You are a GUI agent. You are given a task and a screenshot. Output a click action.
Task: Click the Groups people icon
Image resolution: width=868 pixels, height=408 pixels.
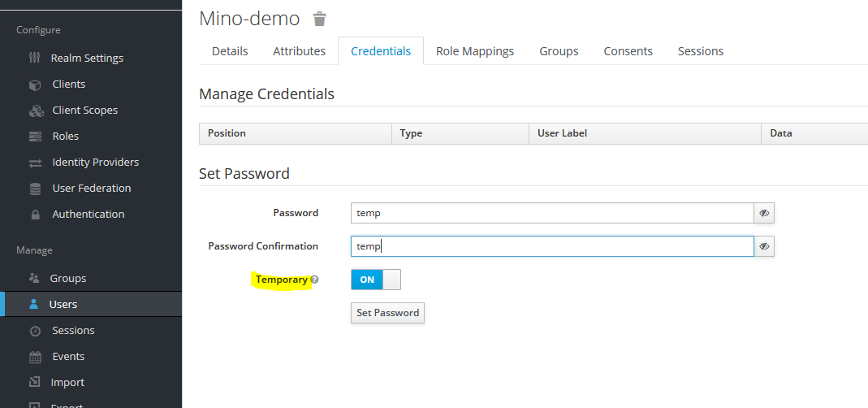(x=34, y=278)
